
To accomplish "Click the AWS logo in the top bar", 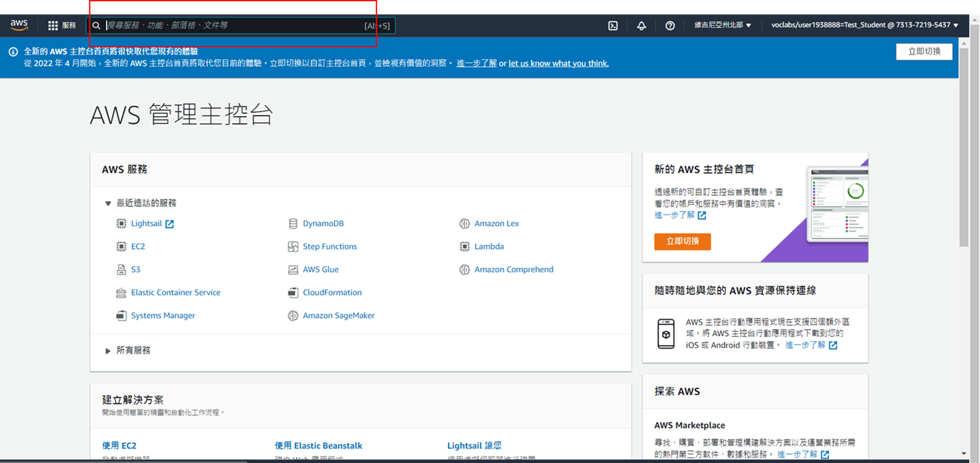I will pyautogui.click(x=19, y=25).
